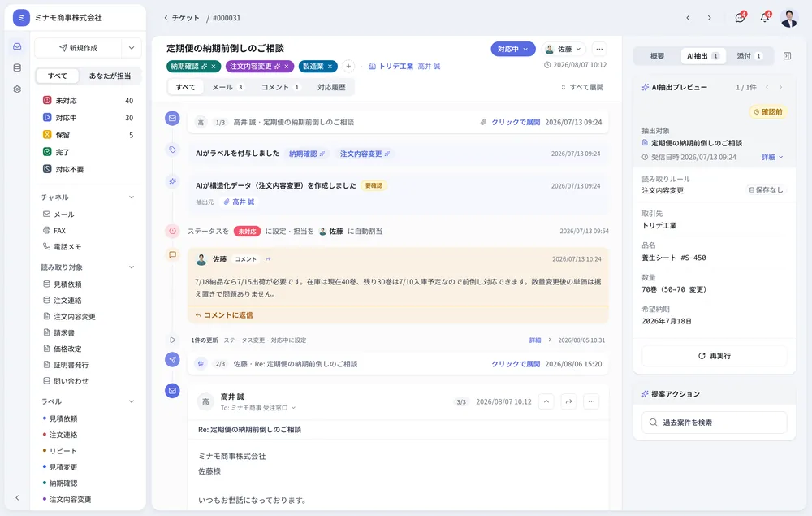Select the あなたが担当 filter toggle
The height and width of the screenshot is (516, 812).
(x=110, y=76)
